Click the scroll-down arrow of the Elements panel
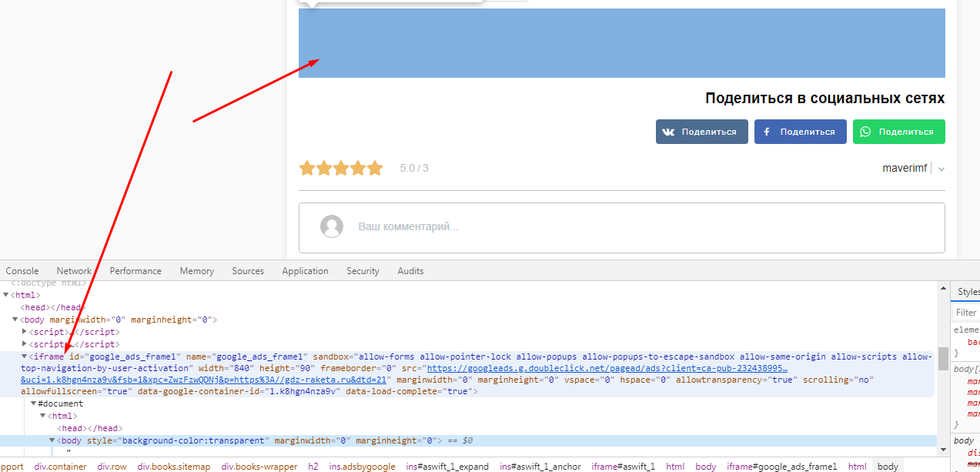The image size is (980, 472). (942, 449)
